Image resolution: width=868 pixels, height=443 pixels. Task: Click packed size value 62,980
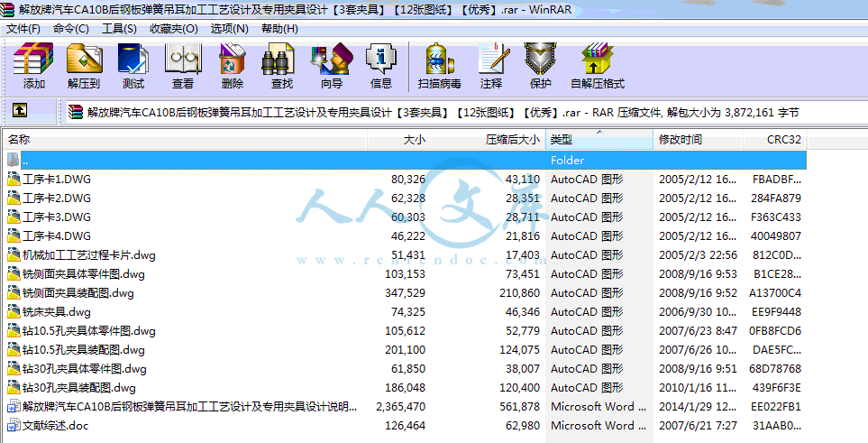(522, 425)
